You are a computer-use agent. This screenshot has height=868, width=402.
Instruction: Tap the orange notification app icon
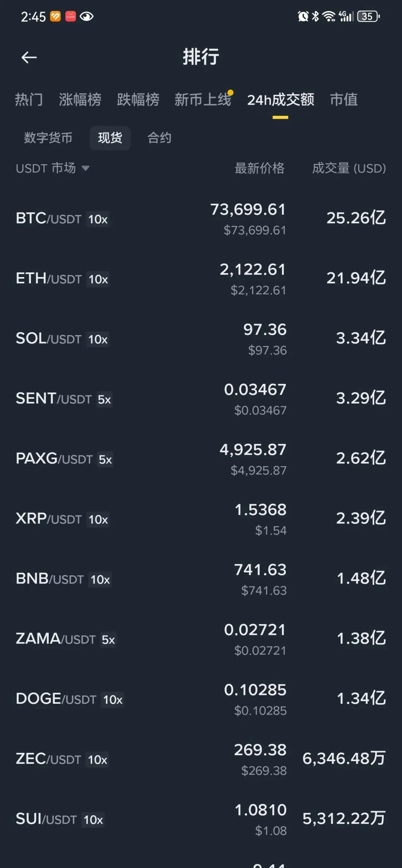55,16
